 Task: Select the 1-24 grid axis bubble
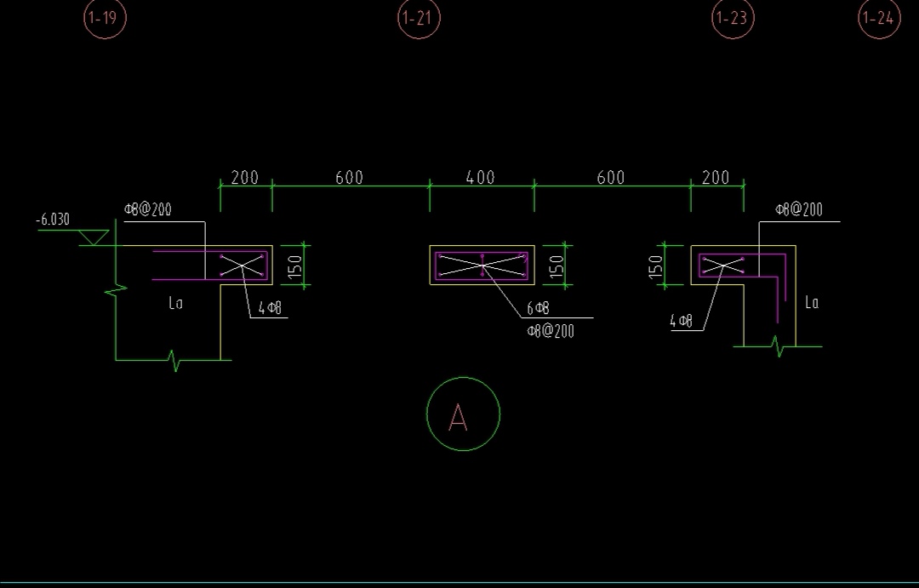pos(878,19)
